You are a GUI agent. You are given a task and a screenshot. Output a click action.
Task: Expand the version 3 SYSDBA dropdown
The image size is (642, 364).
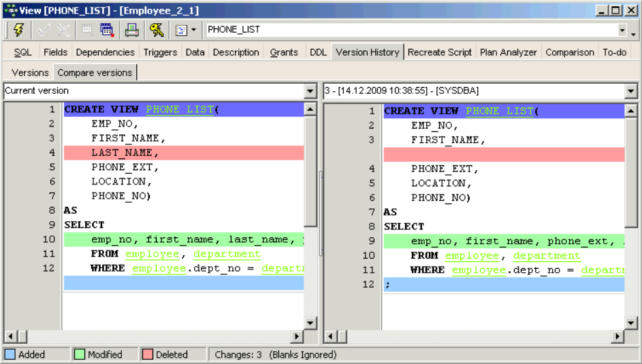pyautogui.click(x=630, y=90)
